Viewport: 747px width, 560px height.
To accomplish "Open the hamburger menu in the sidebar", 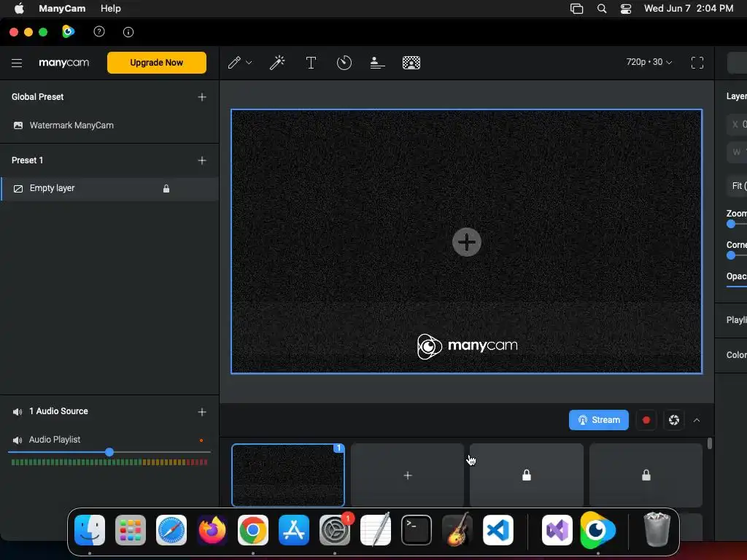I will click(x=17, y=63).
